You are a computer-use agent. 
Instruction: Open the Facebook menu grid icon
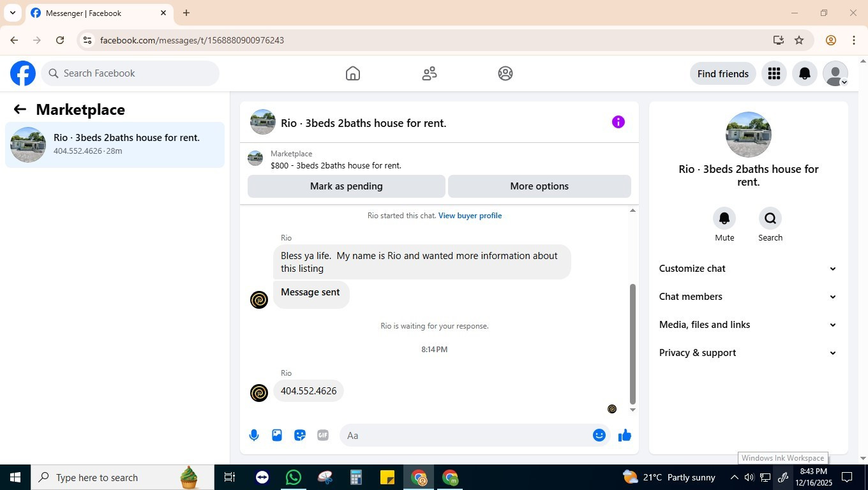pos(774,73)
